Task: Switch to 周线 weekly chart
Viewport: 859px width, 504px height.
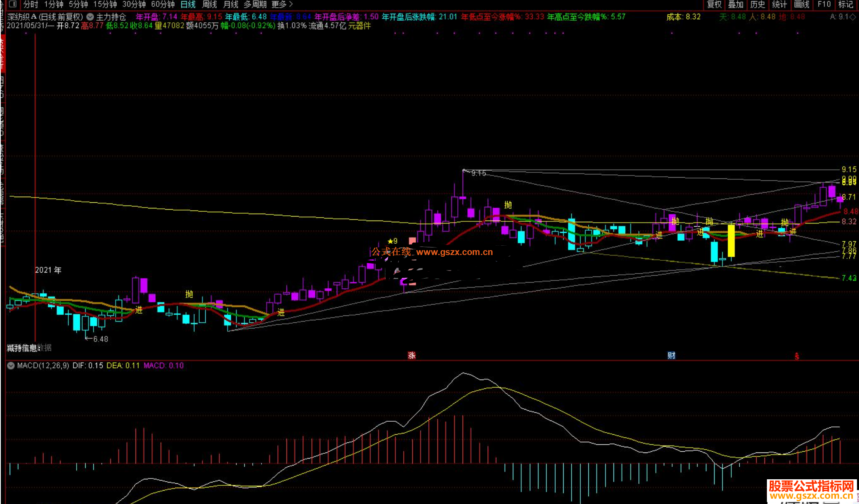Action: click(209, 4)
